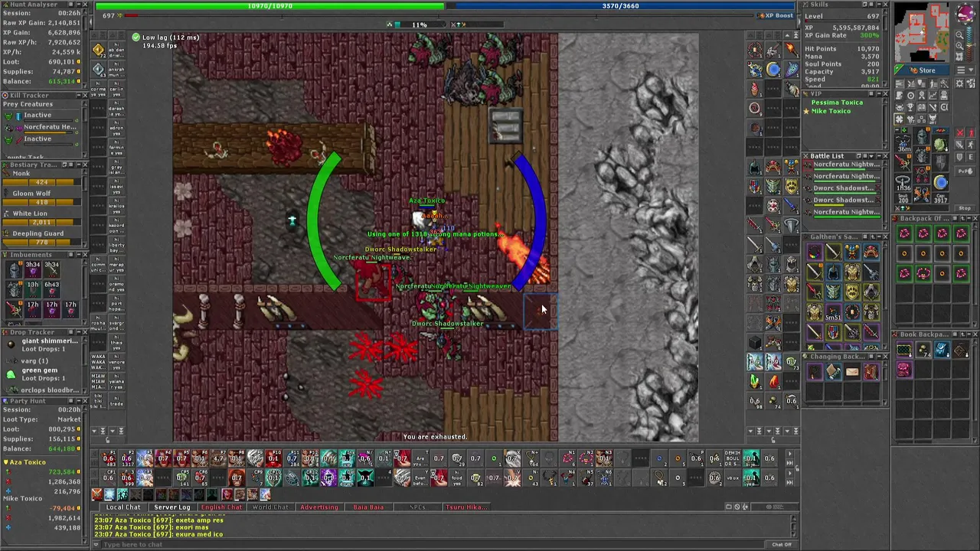The height and width of the screenshot is (551, 980).
Task: Minimize the Kill Tracker panel
Action: point(78,96)
